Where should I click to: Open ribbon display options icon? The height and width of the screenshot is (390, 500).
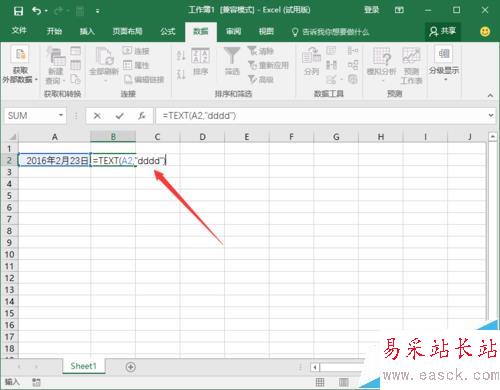pyautogui.click(x=399, y=10)
